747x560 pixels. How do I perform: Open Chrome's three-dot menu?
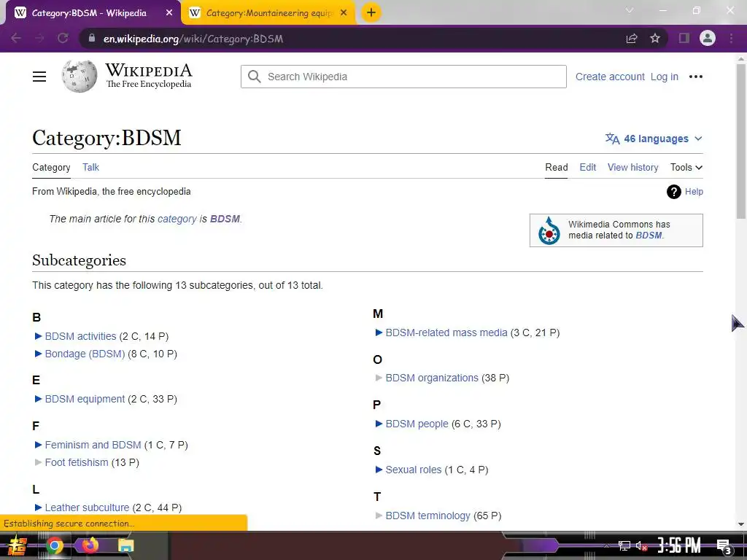pyautogui.click(x=731, y=38)
